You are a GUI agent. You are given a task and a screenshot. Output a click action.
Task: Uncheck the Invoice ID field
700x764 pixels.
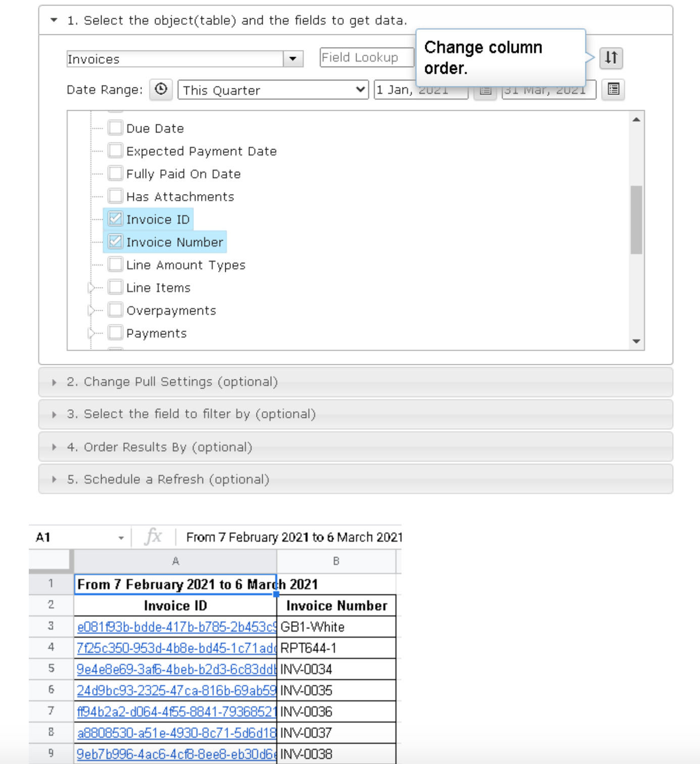coord(116,219)
